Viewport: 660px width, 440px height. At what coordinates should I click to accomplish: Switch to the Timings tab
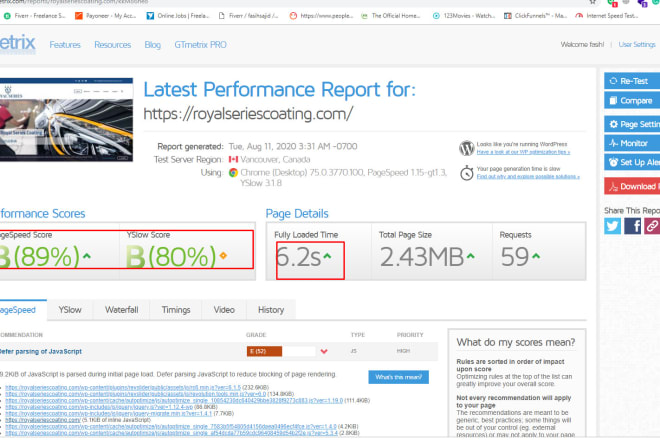[x=176, y=310]
